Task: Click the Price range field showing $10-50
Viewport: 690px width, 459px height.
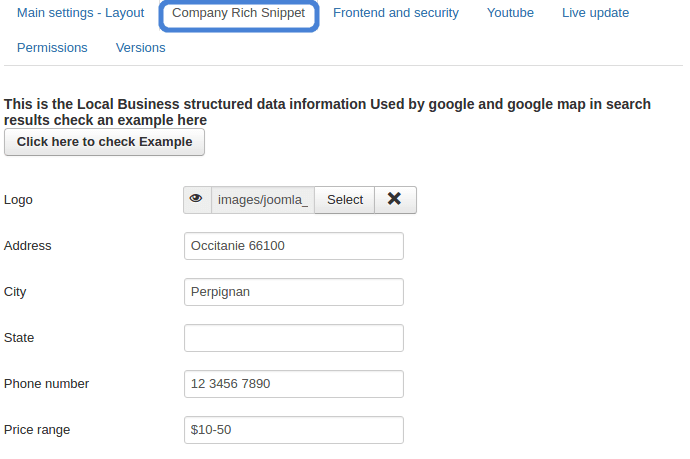Action: pyautogui.click(x=293, y=430)
